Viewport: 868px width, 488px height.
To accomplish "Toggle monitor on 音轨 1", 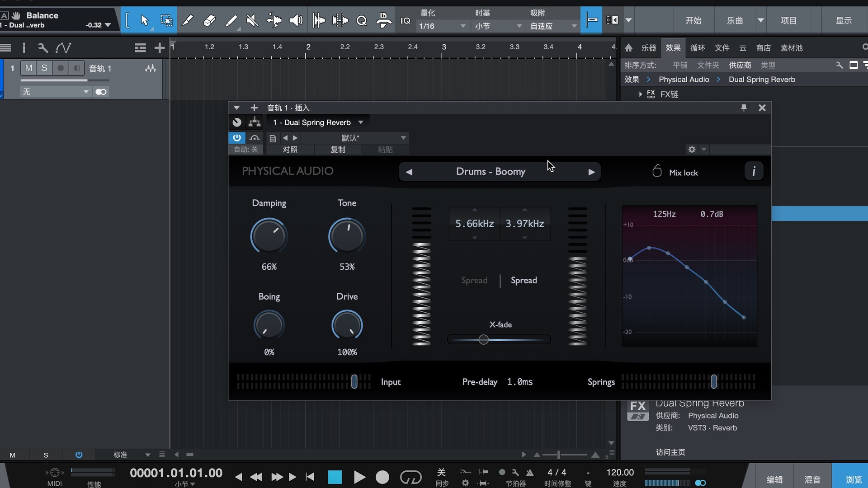I will pyautogui.click(x=77, y=68).
